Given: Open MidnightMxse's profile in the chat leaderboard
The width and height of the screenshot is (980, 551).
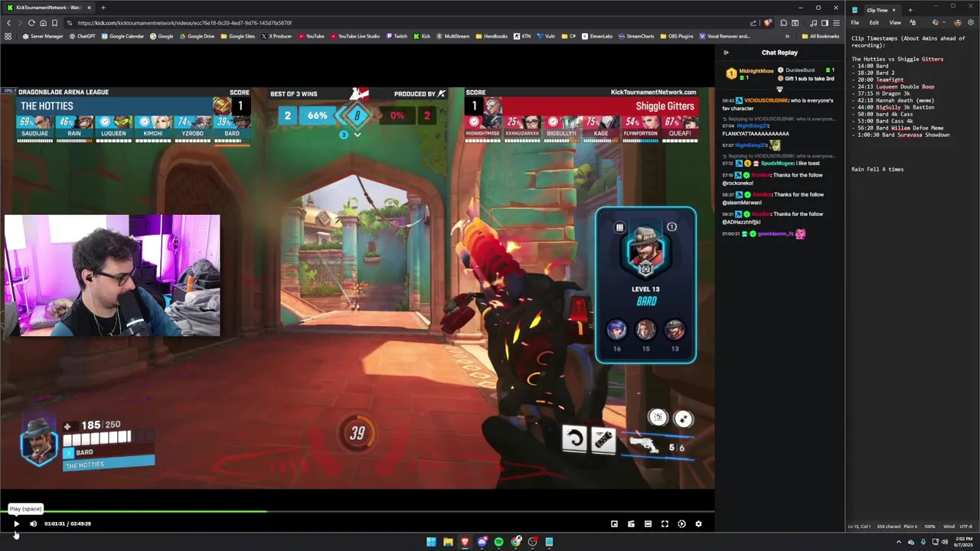Looking at the screenshot, I should tap(756, 71).
